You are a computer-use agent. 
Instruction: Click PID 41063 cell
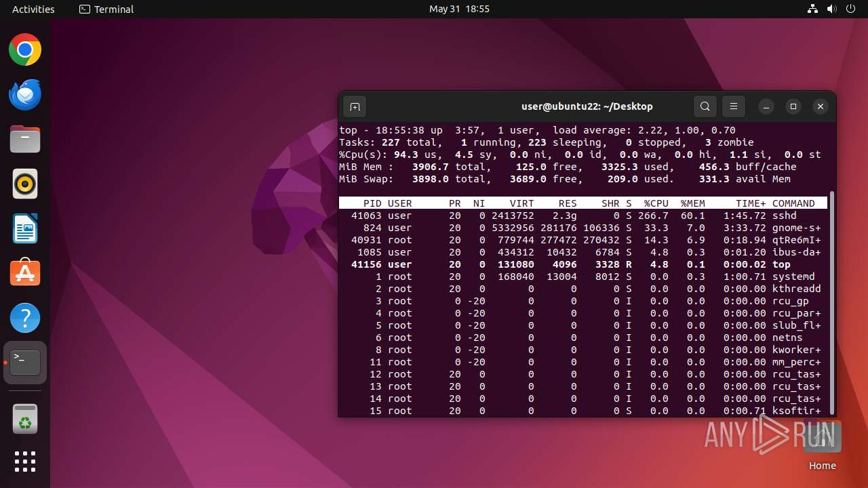366,216
